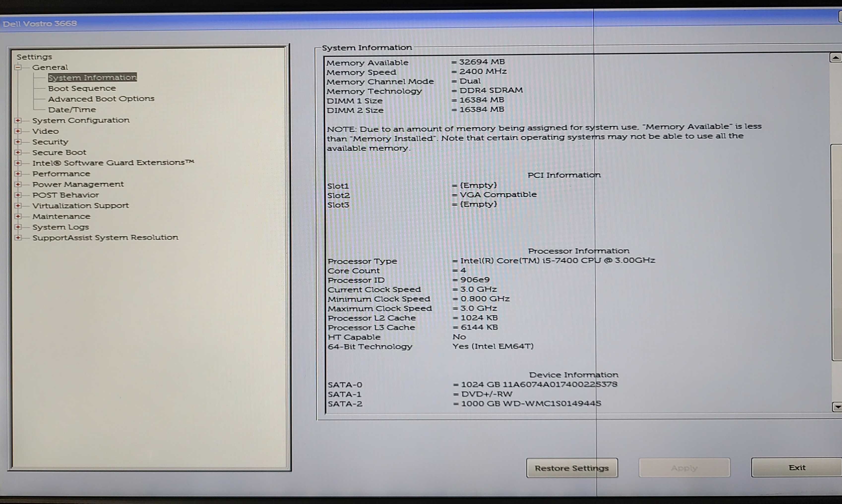Select System Logs category label
The height and width of the screenshot is (504, 842).
click(61, 227)
